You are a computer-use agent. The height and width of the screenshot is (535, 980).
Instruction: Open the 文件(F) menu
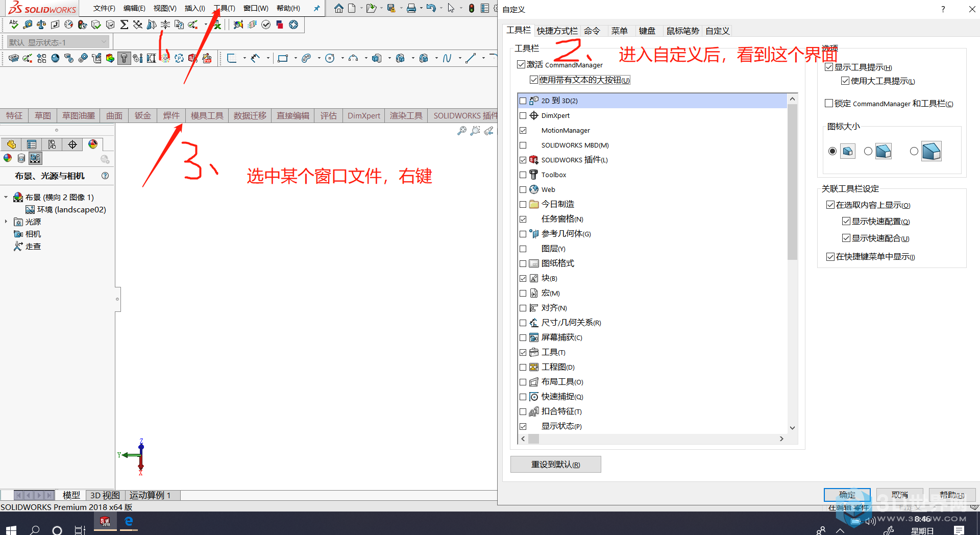coord(104,8)
